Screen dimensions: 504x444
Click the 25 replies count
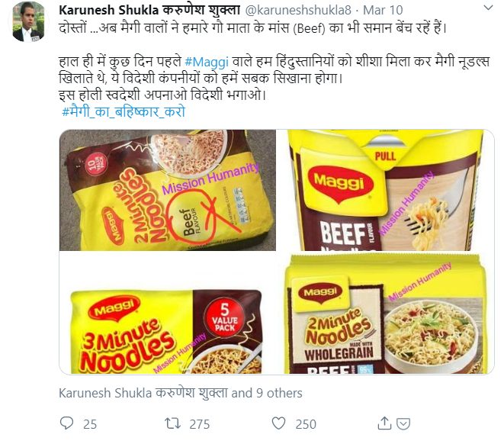coord(90,424)
